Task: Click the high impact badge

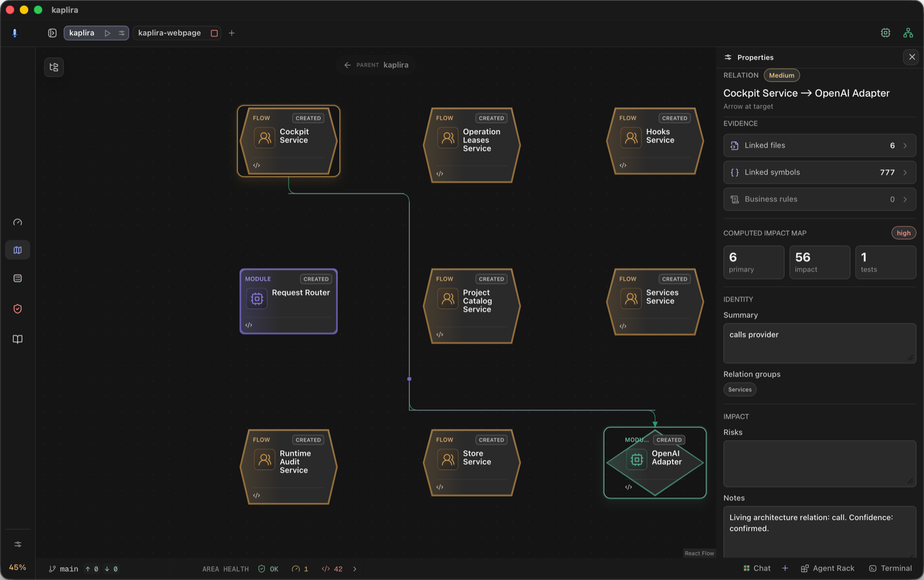Action: click(x=903, y=233)
